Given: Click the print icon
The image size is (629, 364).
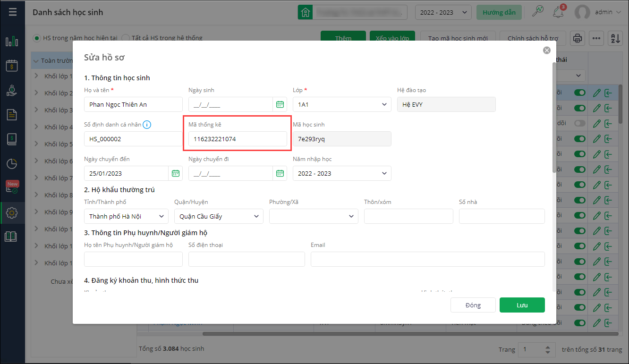Looking at the screenshot, I should point(578,39).
